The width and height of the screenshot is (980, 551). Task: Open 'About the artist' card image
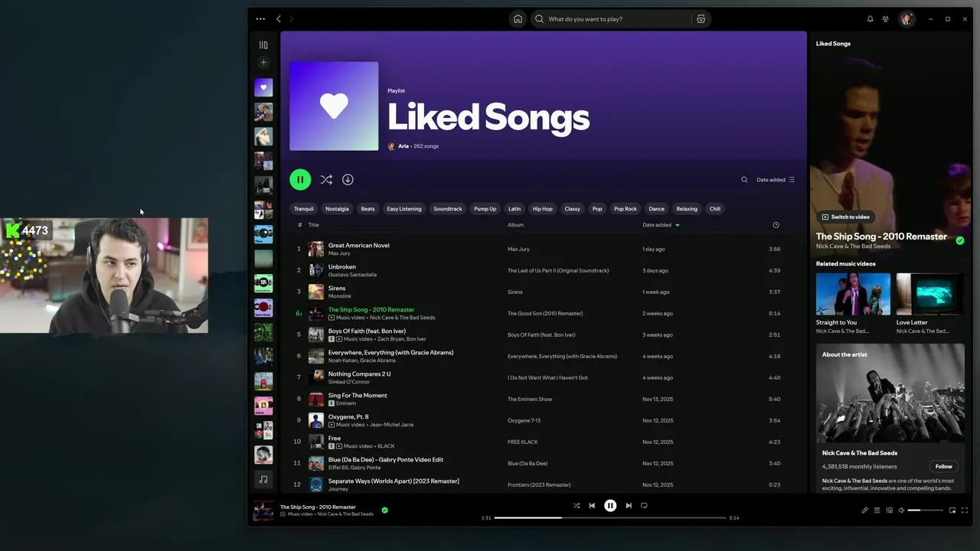click(890, 393)
